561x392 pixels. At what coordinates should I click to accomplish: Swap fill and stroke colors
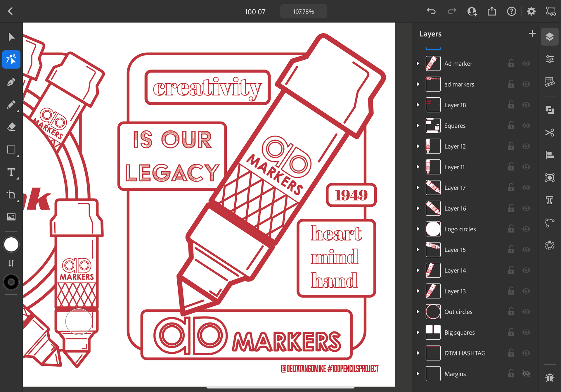[x=11, y=263]
